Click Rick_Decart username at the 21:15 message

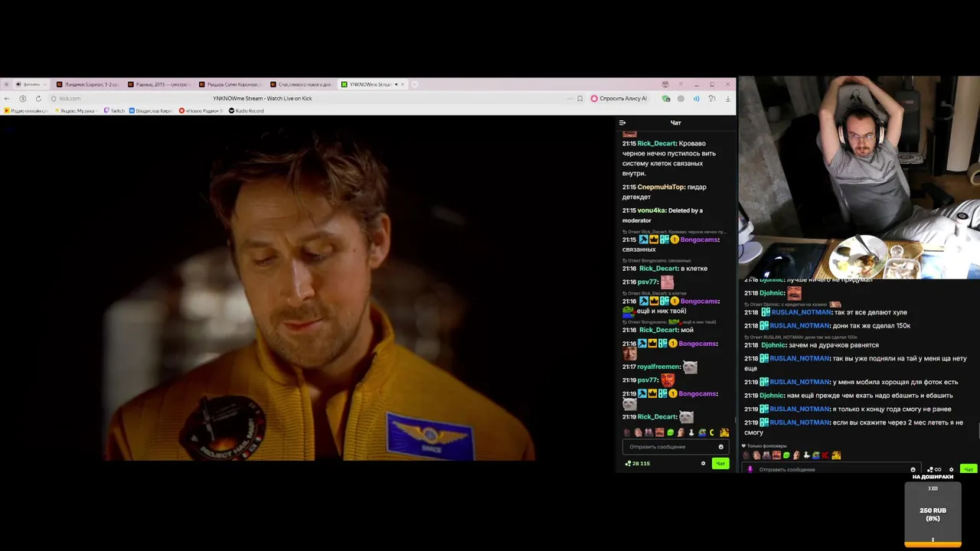(656, 143)
